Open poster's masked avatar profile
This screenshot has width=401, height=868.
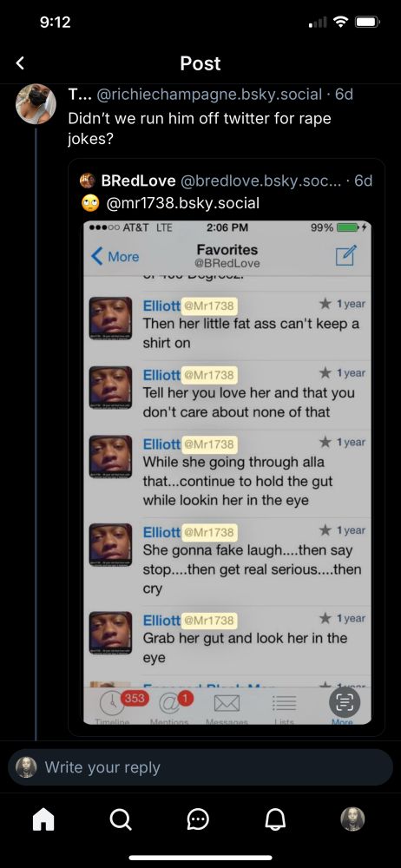click(36, 104)
